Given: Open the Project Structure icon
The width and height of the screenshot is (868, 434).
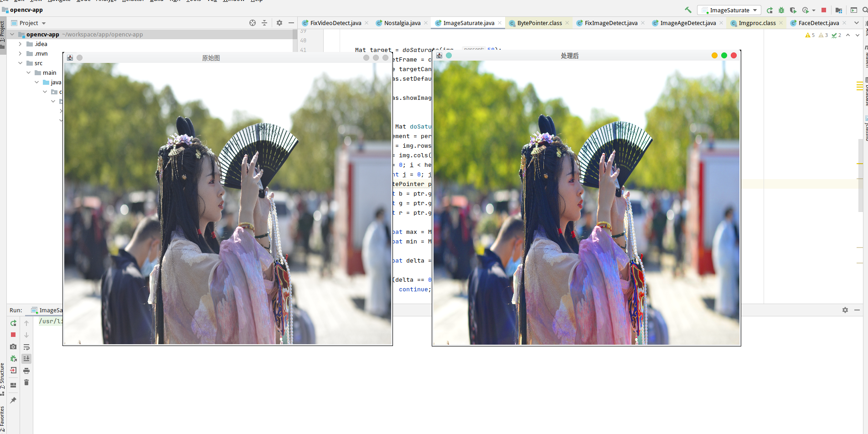Looking at the screenshot, I should click(839, 10).
